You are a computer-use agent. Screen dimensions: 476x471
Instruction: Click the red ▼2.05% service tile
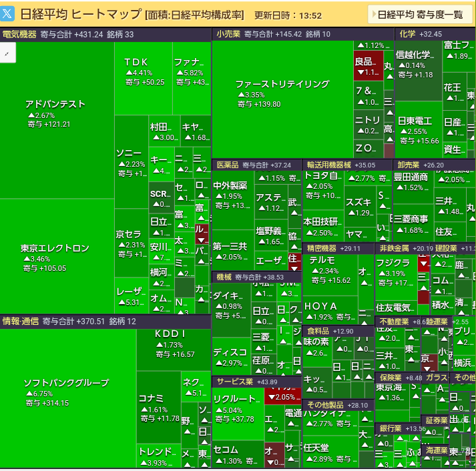(x=282, y=396)
